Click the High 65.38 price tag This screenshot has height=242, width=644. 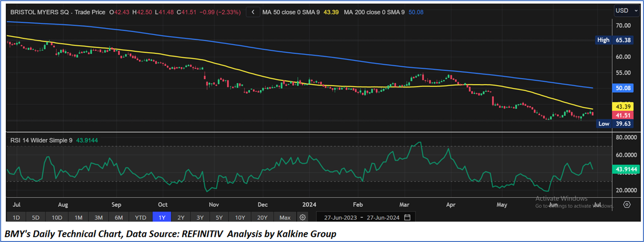[x=614, y=40]
